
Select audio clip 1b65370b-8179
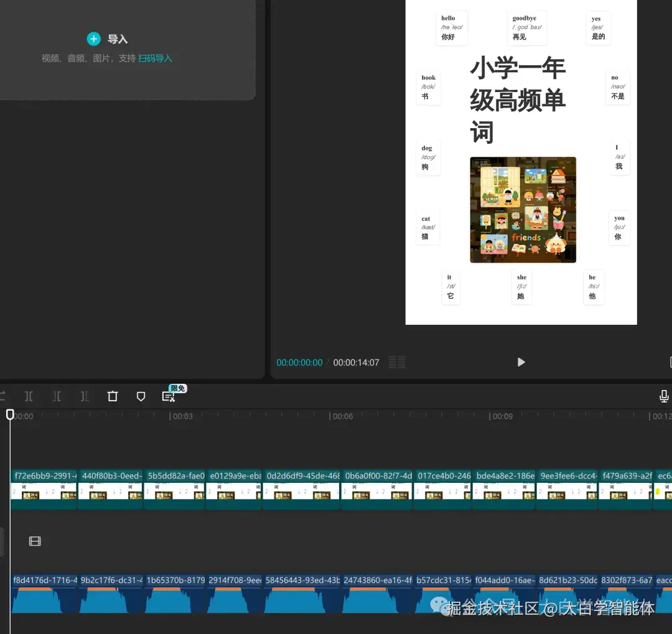174,594
